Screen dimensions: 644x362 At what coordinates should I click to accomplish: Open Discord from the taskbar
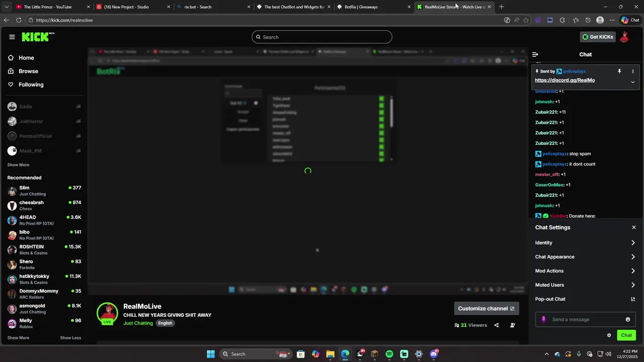434,354
